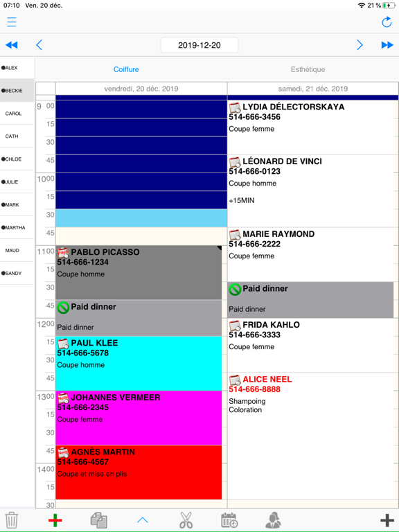Switch to Coiffure tab
The height and width of the screenshot is (532, 399).
pos(126,69)
